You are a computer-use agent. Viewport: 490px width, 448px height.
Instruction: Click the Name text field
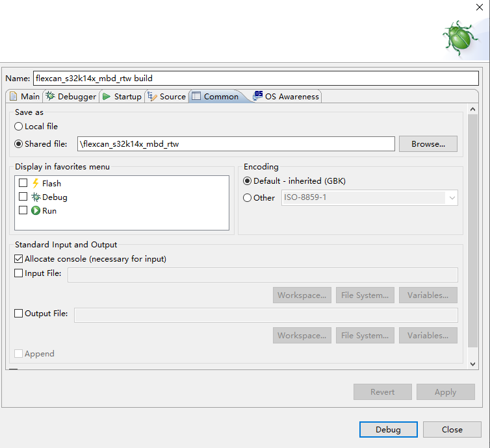point(256,78)
